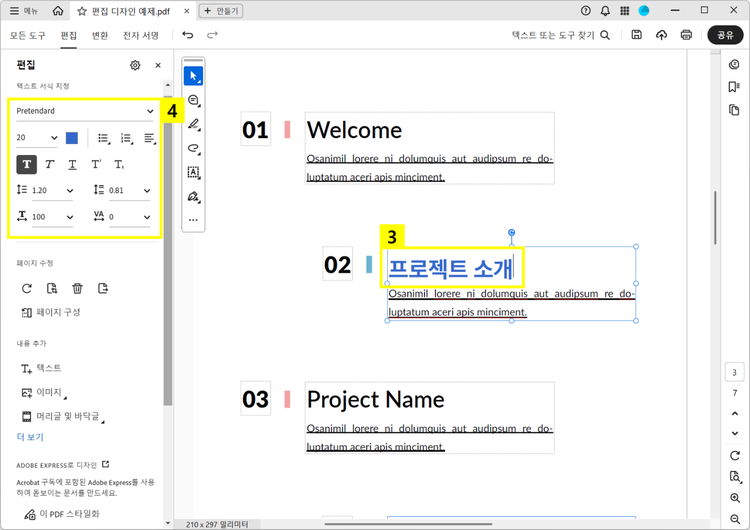Open the 모든 도구 tab
This screenshot has height=530, width=750.
(x=28, y=35)
